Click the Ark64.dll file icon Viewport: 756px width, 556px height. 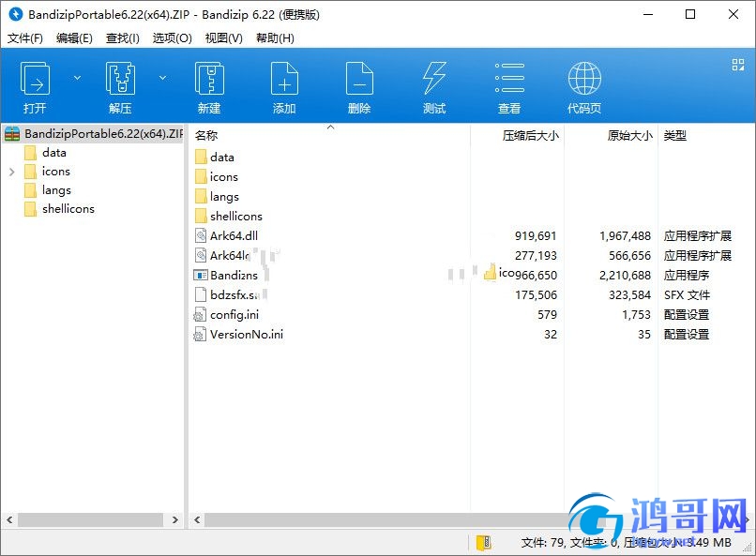pyautogui.click(x=201, y=235)
